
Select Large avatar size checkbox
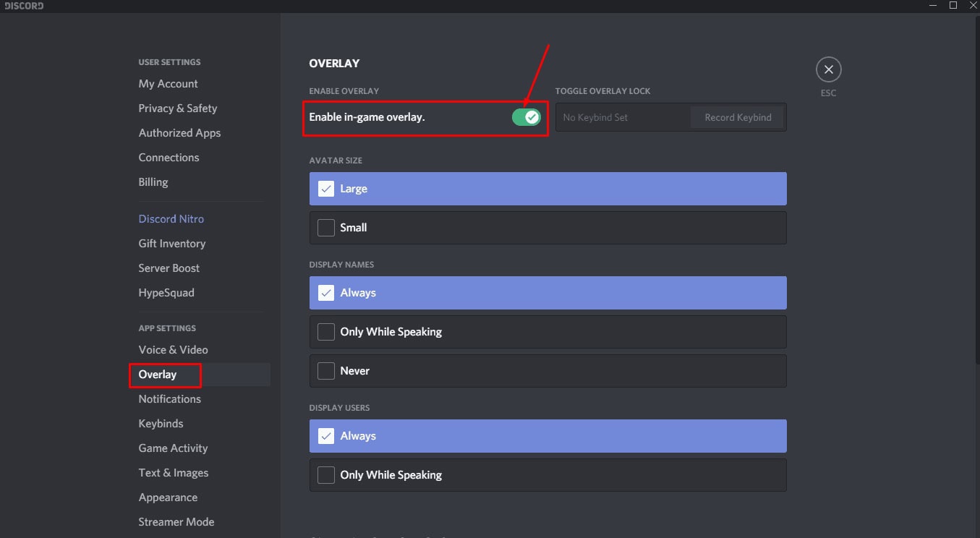(x=326, y=189)
